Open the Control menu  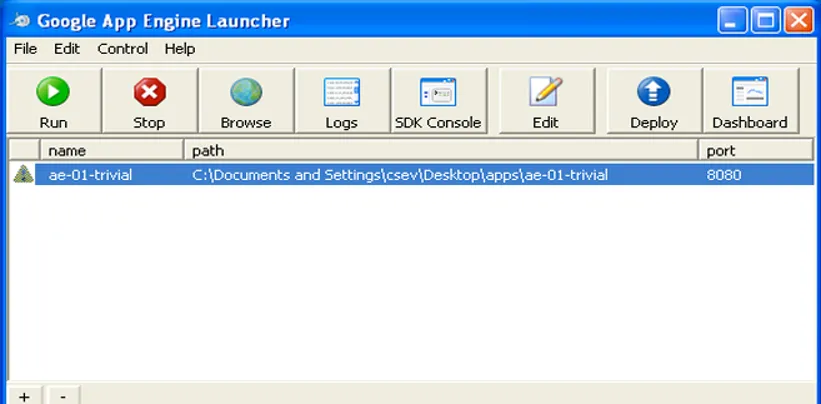[123, 49]
